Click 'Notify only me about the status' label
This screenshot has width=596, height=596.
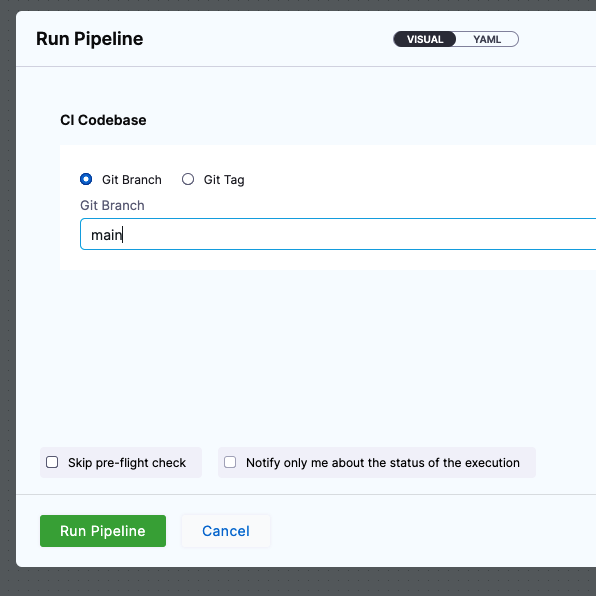click(383, 463)
